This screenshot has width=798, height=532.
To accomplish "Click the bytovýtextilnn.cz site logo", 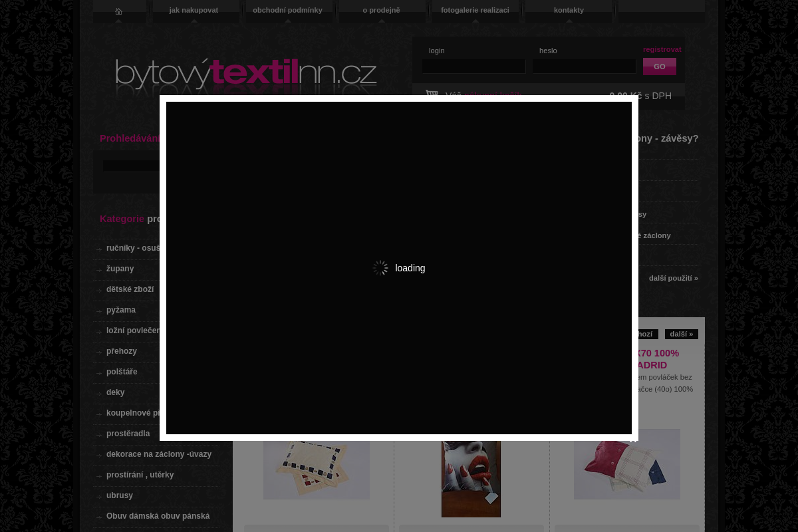I will tap(246, 76).
